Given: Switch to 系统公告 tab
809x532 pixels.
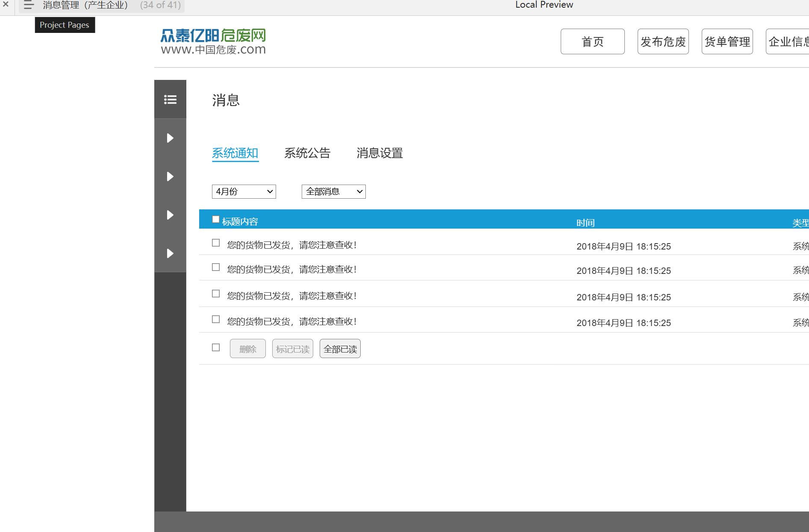Looking at the screenshot, I should click(307, 153).
